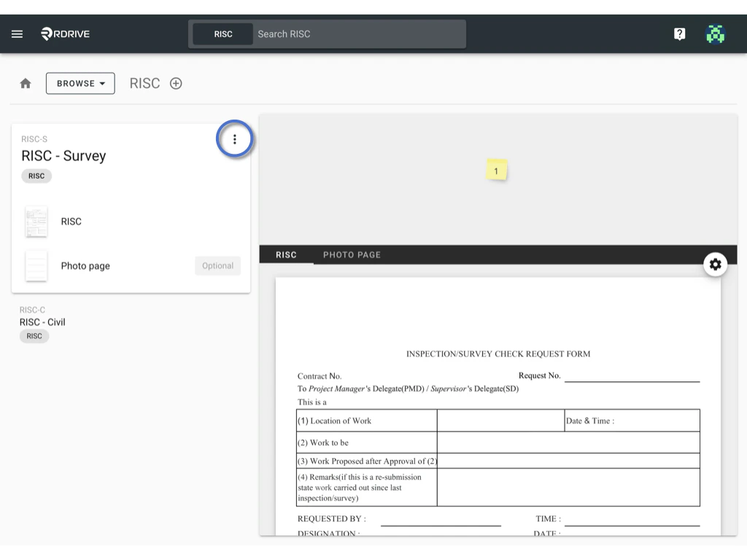747x560 pixels.
Task: Open RISC - Survey three-dot options menu
Action: [234, 139]
